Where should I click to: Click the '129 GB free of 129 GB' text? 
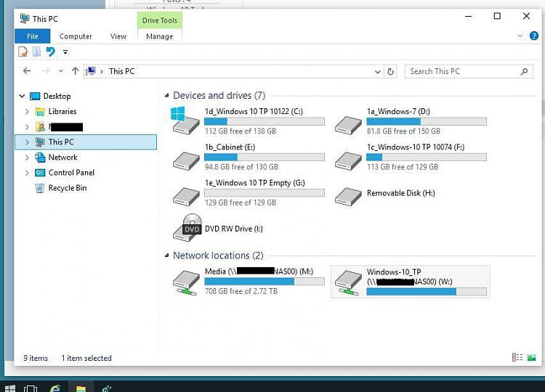coord(241,203)
